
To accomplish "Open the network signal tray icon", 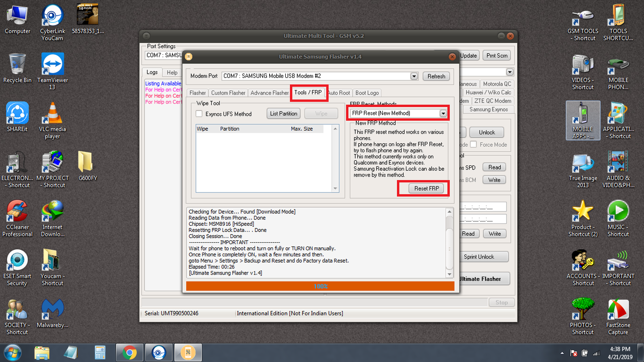I will (597, 352).
